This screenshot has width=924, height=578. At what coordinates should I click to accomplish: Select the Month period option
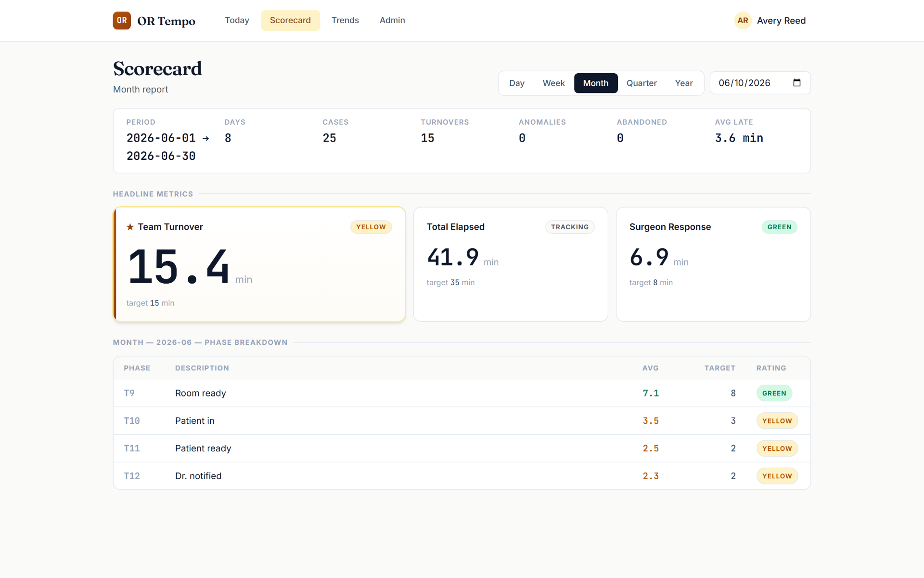[x=596, y=83]
